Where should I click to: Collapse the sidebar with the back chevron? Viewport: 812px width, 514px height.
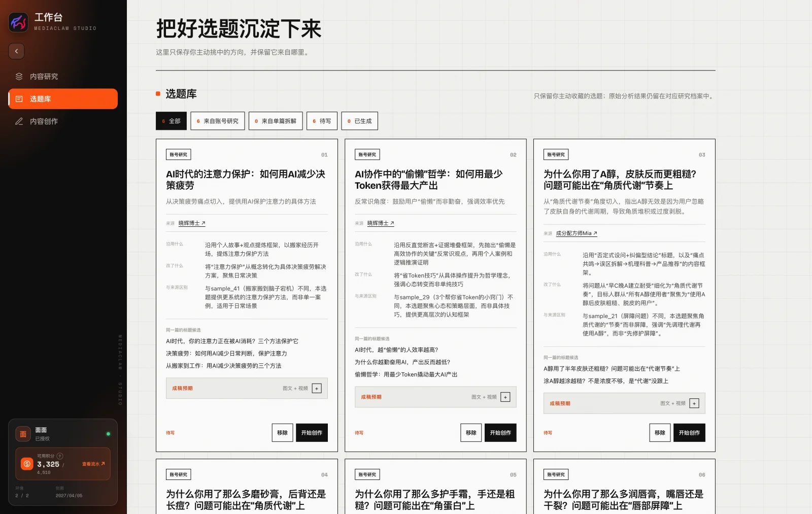(16, 51)
